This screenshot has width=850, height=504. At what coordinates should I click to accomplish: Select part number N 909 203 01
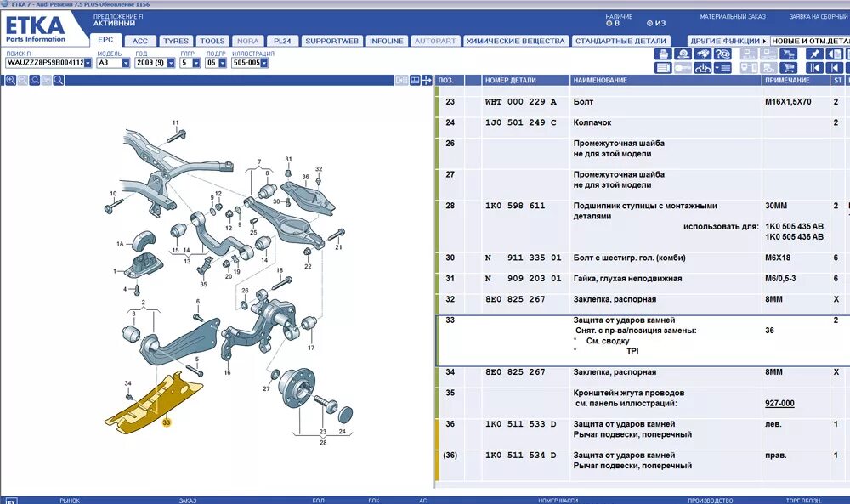(523, 279)
